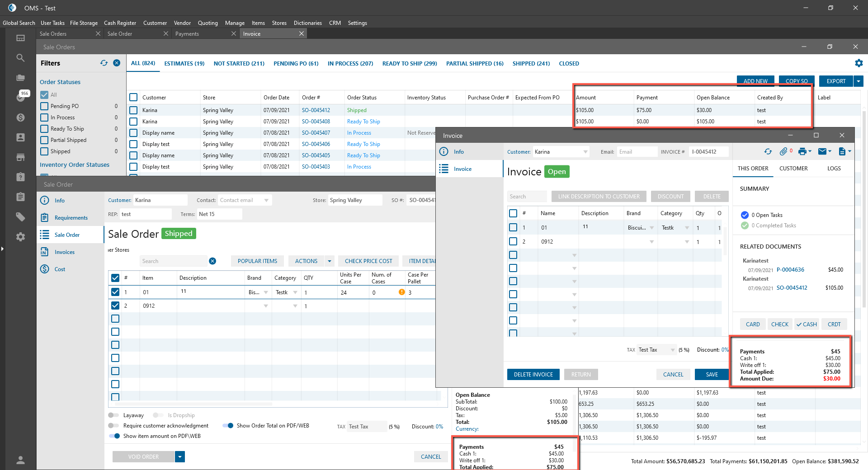Viewport: 868px width, 470px height.
Task: Click the printer icon in Invoice window
Action: pyautogui.click(x=802, y=152)
